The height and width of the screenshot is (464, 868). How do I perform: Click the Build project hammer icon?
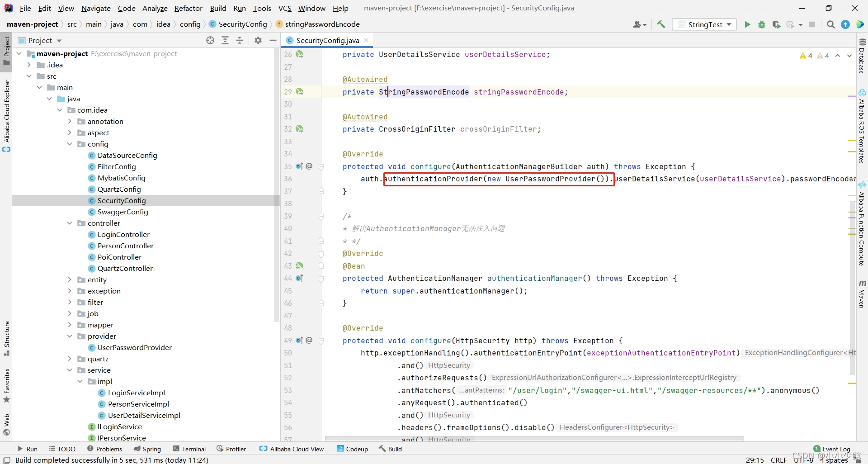coord(661,24)
